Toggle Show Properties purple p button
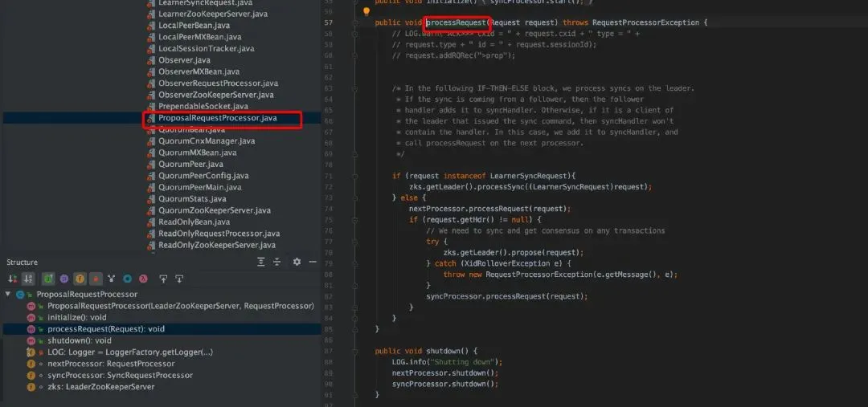This screenshot has height=407, width=868. coord(63,279)
